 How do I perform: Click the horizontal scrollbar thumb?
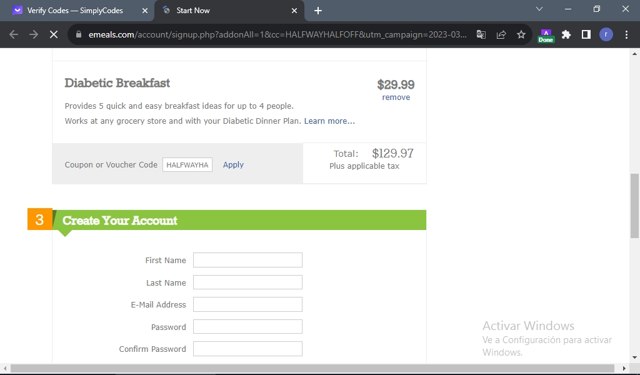(312, 368)
